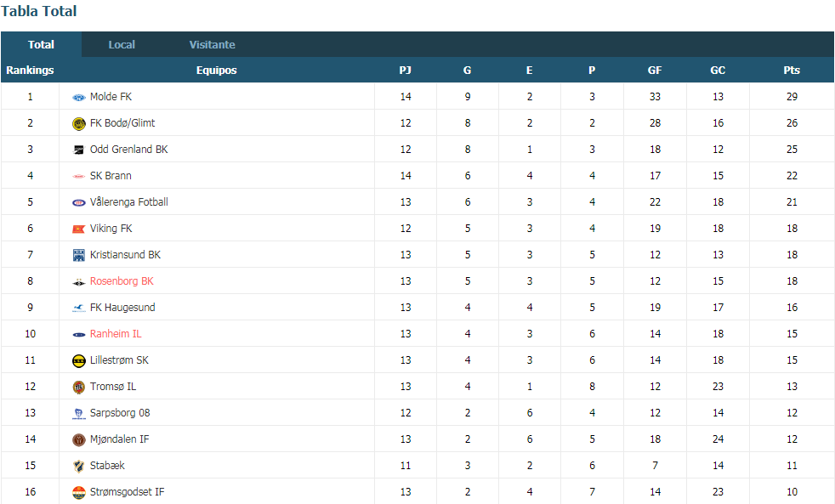The image size is (835, 504).
Task: Click the Strømsgodset IF team logo
Action: coord(79,493)
